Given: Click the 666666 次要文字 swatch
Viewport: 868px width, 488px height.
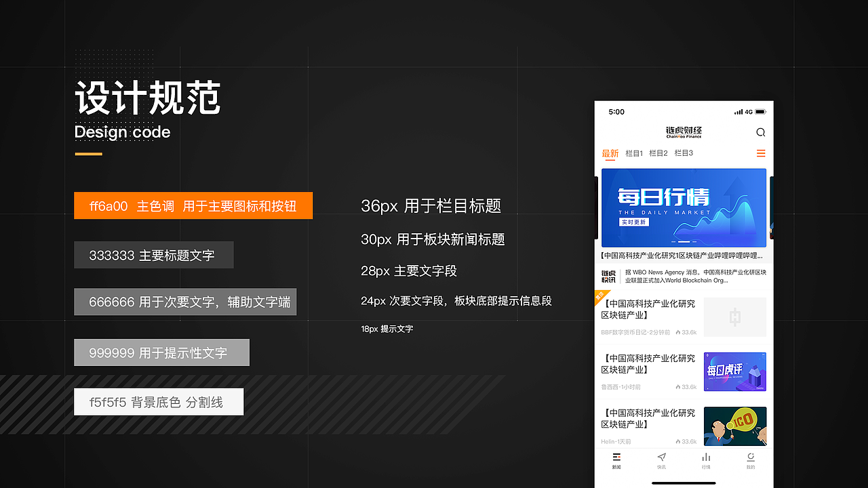Looking at the screenshot, I should (x=185, y=302).
